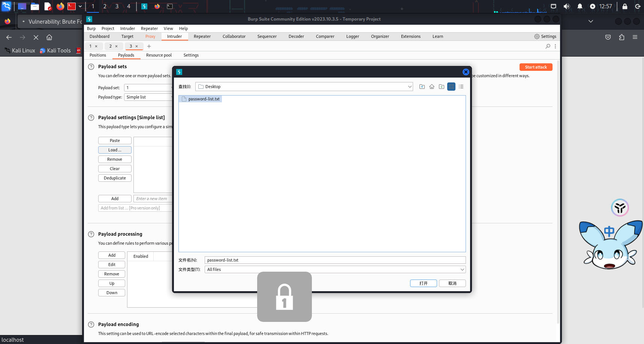This screenshot has height=344, width=644.
Task: Click the search magnifier icon in Intruder
Action: click(548, 46)
